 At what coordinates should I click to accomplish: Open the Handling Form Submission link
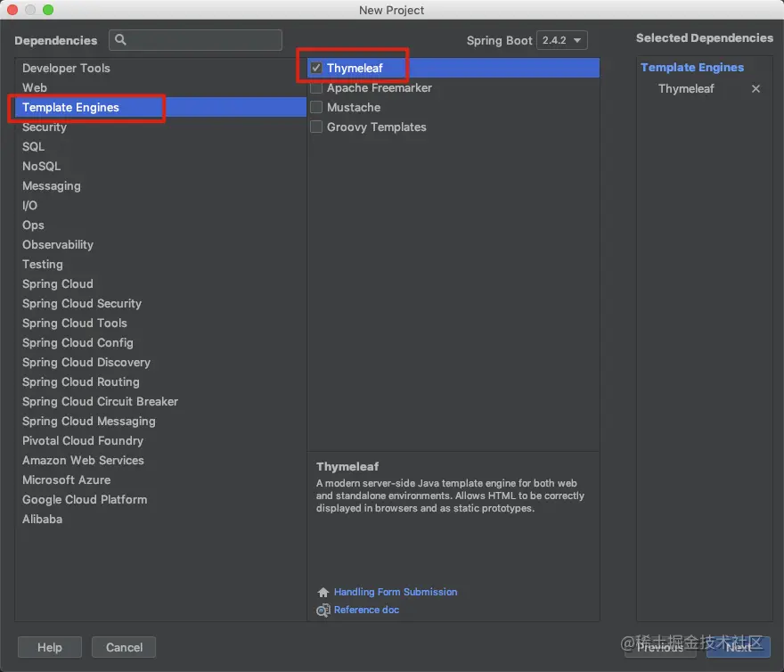tap(396, 592)
